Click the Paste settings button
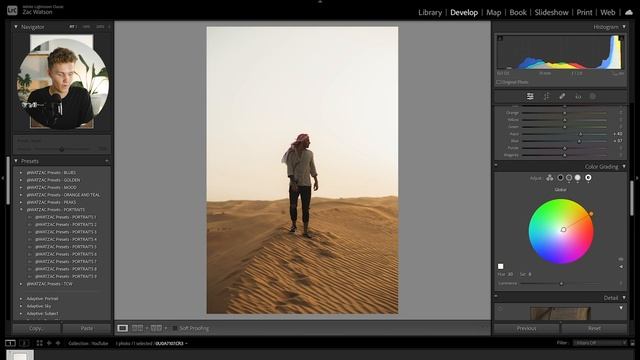640x360 pixels. pos(87,328)
